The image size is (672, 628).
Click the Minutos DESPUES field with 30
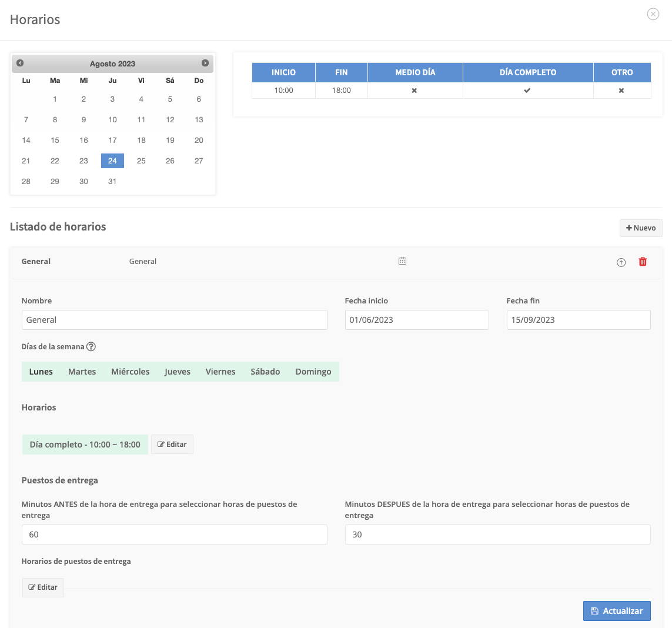(497, 535)
